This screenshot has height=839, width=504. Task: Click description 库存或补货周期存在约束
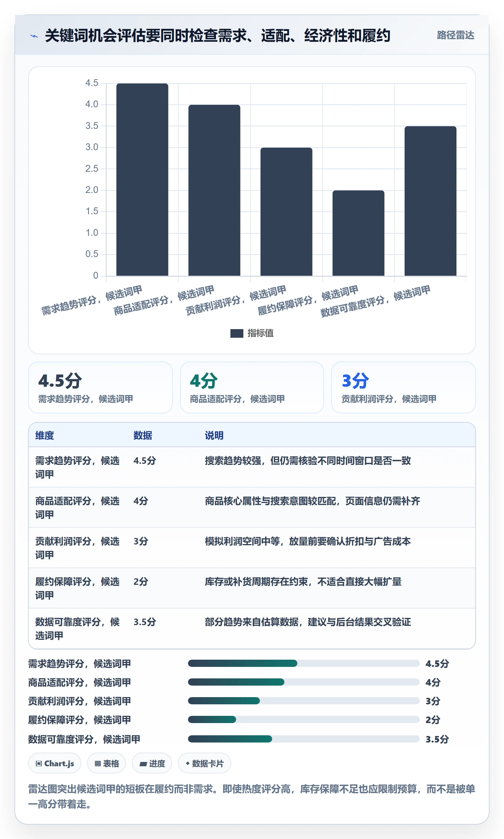click(x=303, y=582)
